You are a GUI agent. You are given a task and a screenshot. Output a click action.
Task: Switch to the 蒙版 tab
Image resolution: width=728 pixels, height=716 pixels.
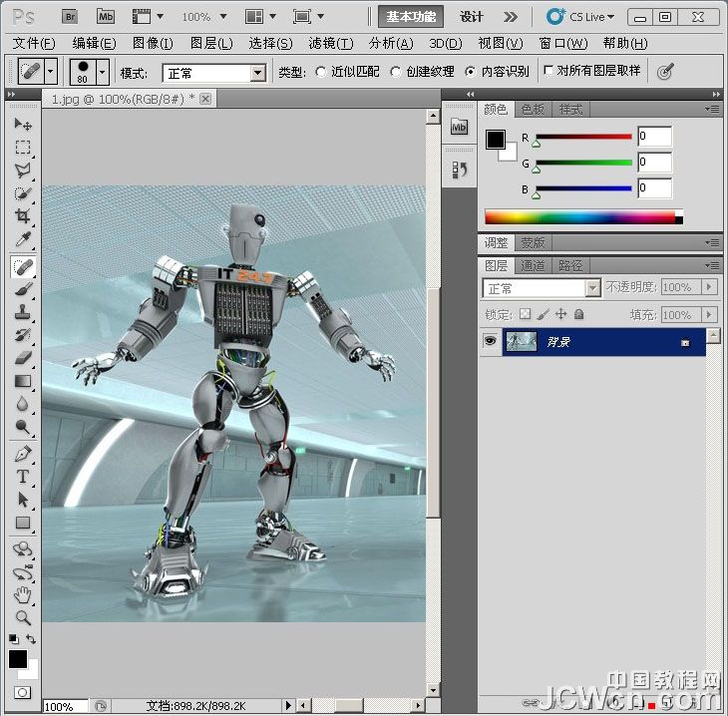point(533,242)
